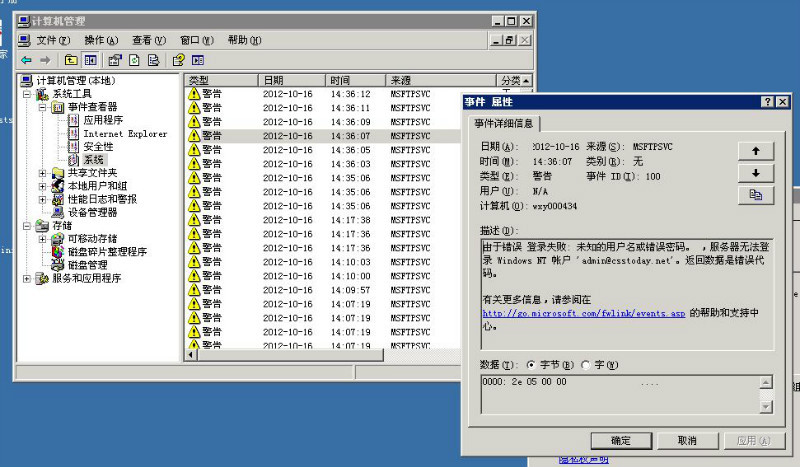Expand the 共享文件夹 tree node
800x467 pixels.
pyautogui.click(x=43, y=173)
